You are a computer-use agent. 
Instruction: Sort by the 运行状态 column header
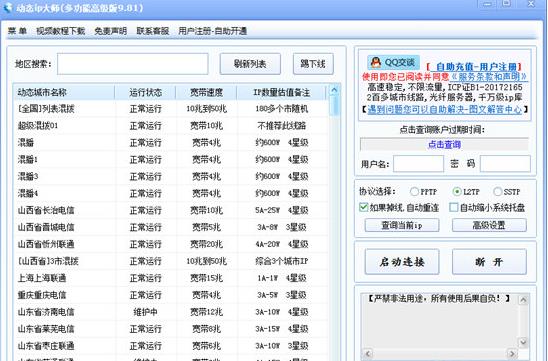[145, 93]
